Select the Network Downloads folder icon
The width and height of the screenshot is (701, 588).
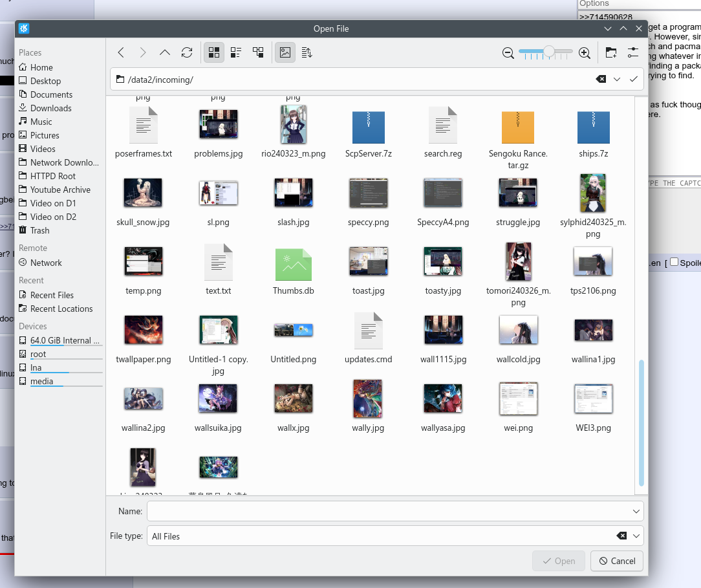tap(23, 162)
